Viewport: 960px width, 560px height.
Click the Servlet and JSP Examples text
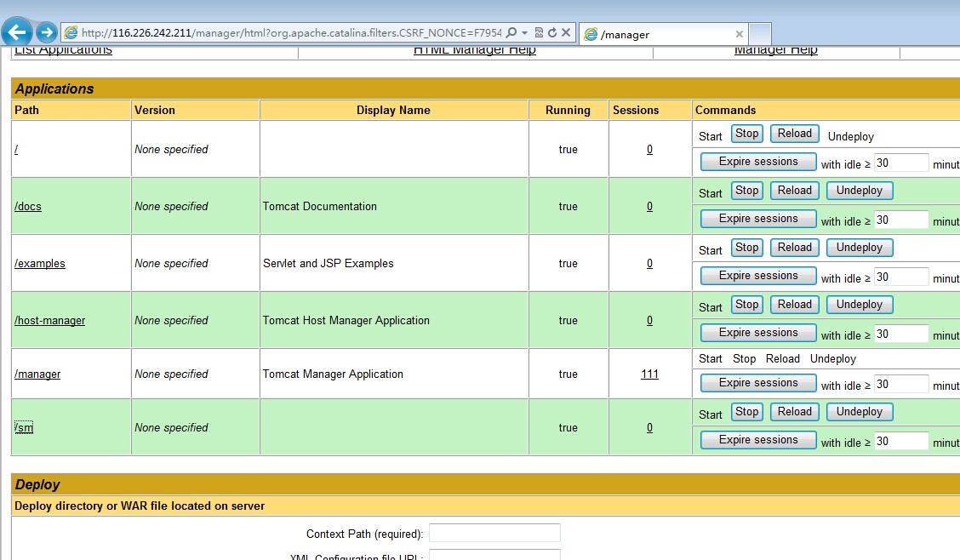(329, 263)
